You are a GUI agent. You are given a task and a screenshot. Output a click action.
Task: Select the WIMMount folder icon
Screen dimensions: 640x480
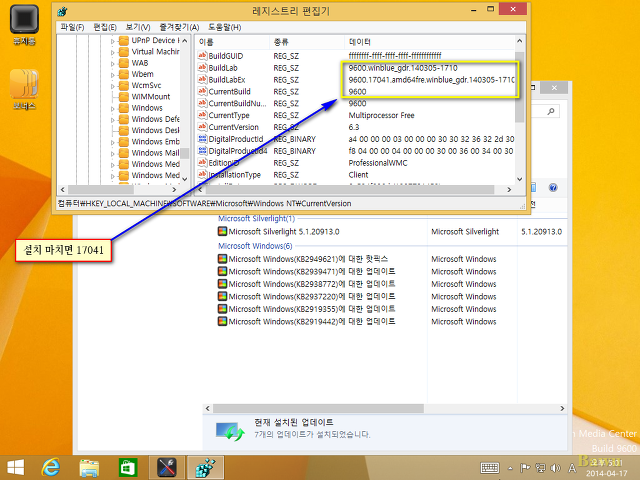click(124, 97)
